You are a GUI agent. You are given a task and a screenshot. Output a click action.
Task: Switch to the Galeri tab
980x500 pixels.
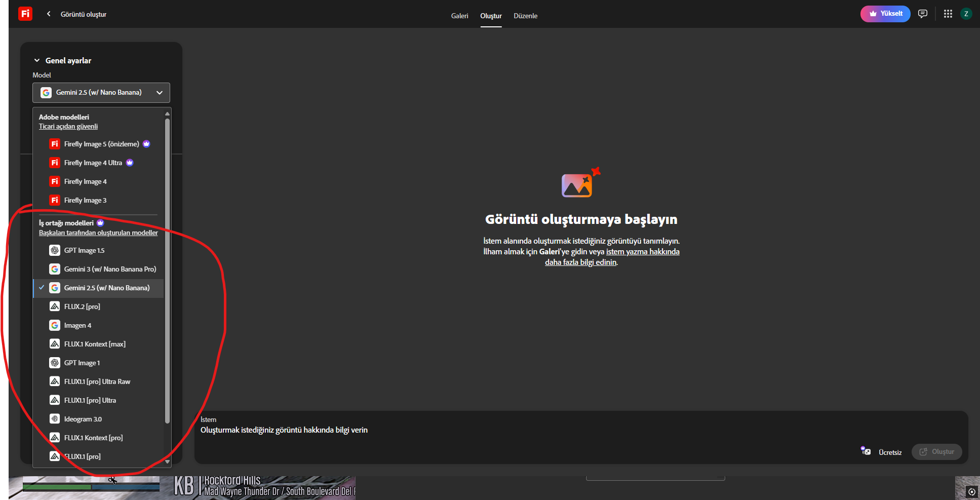pos(459,16)
